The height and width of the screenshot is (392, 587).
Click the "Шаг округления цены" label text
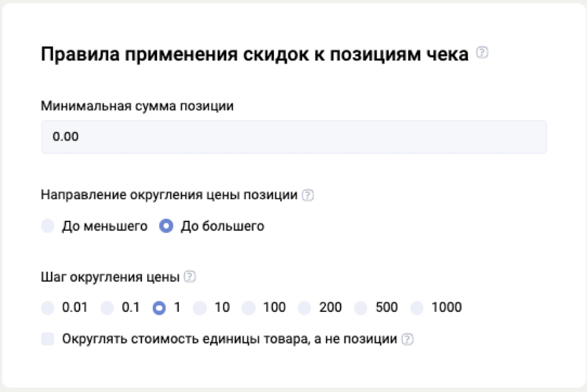click(x=110, y=277)
